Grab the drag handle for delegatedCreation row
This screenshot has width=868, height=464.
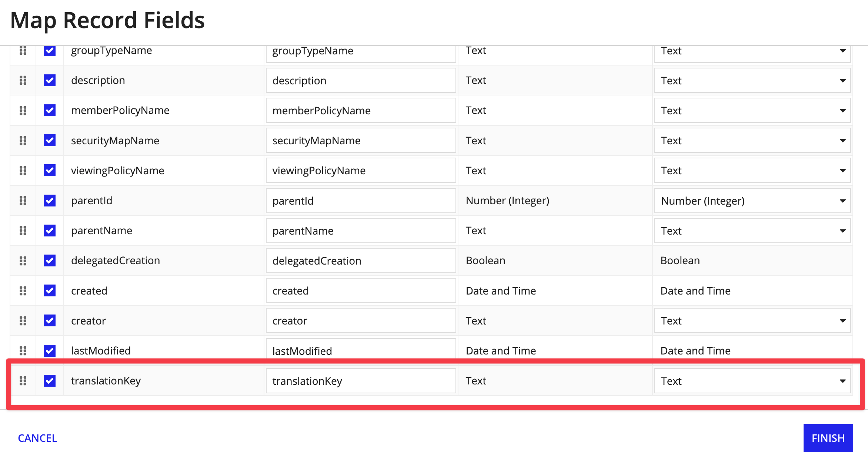(23, 261)
